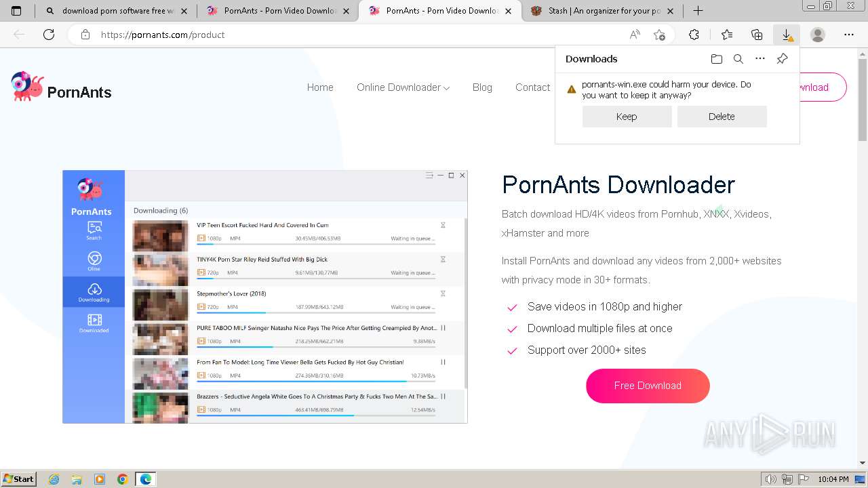Open the Start menu
Screen dimensions: 868x488
pos(19,479)
